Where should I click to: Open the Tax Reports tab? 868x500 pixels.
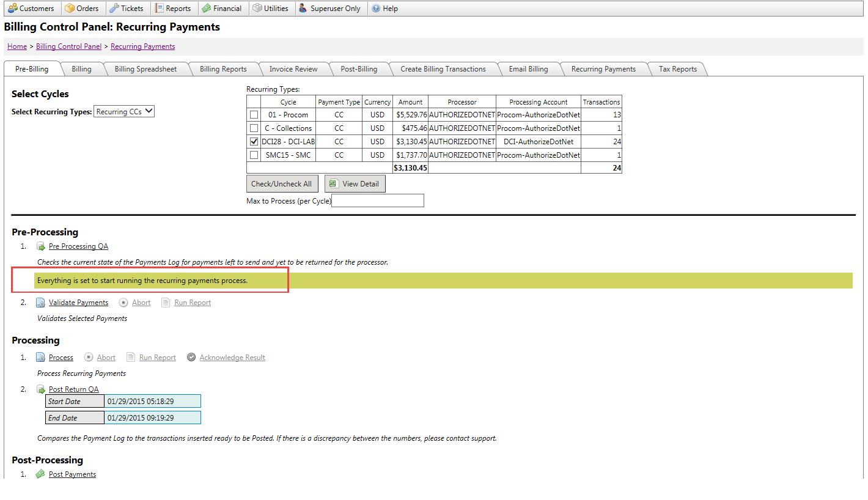677,69
